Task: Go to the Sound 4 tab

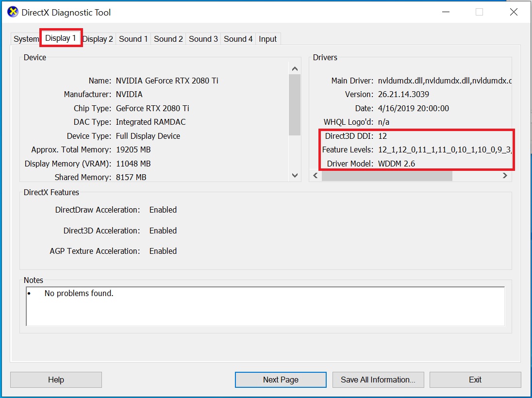Action: [x=238, y=39]
